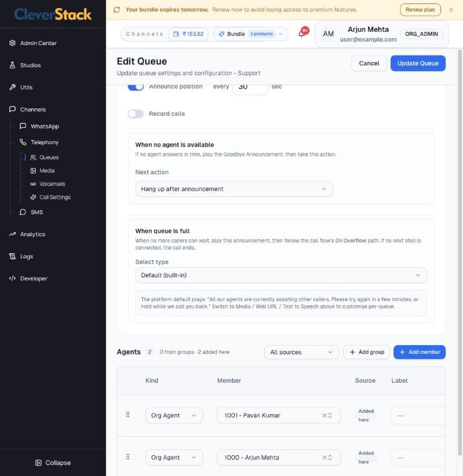
Task: Expand the Bundle 3 products dropdown
Action: (251, 34)
